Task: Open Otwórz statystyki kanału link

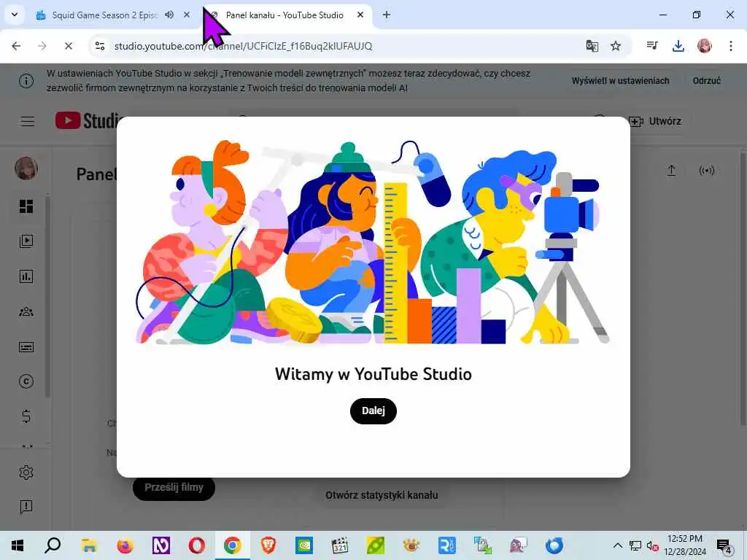Action: [382, 495]
